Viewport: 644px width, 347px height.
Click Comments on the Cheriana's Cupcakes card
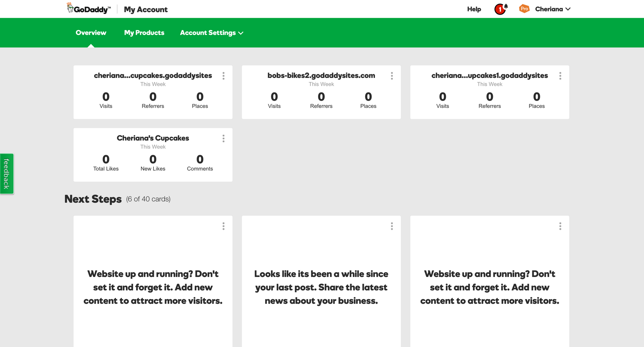click(200, 163)
